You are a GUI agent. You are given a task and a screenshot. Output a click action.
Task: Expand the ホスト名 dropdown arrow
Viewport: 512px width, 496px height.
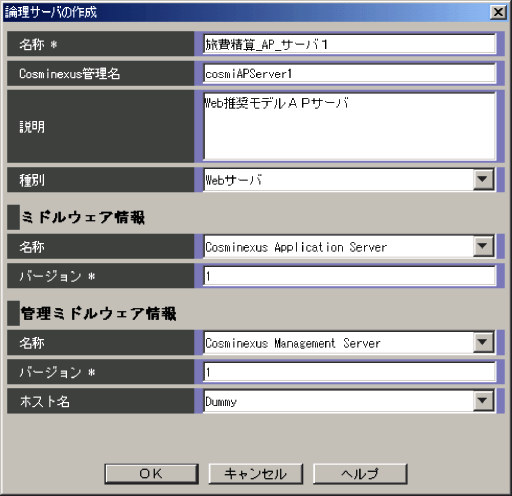[x=483, y=401]
